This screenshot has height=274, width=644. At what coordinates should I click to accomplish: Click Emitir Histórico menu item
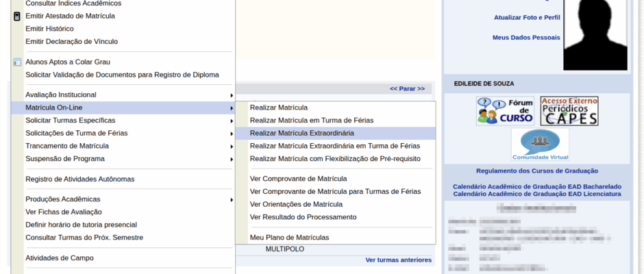coord(49,29)
